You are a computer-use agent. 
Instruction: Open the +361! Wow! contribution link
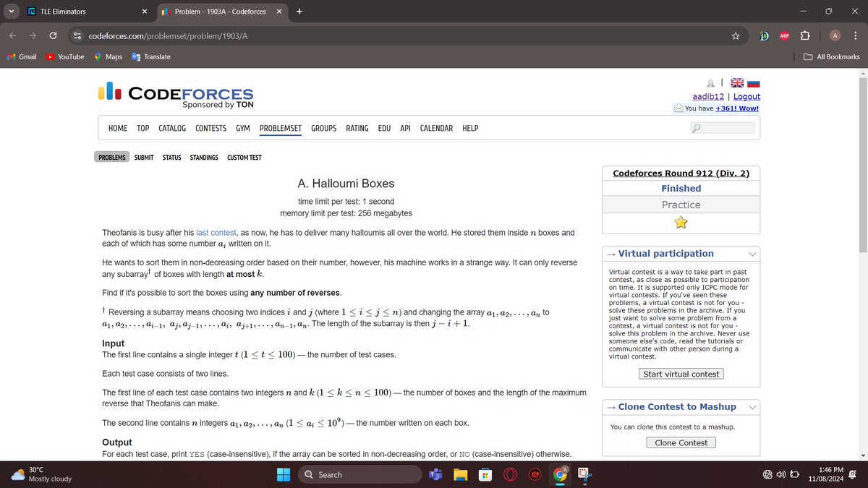pos(737,108)
